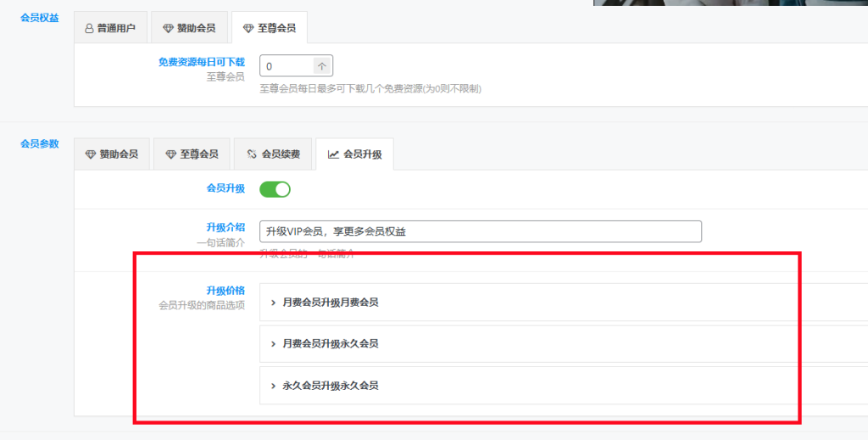Click chart icon on 会员升级 tab
868x440 pixels.
click(333, 154)
